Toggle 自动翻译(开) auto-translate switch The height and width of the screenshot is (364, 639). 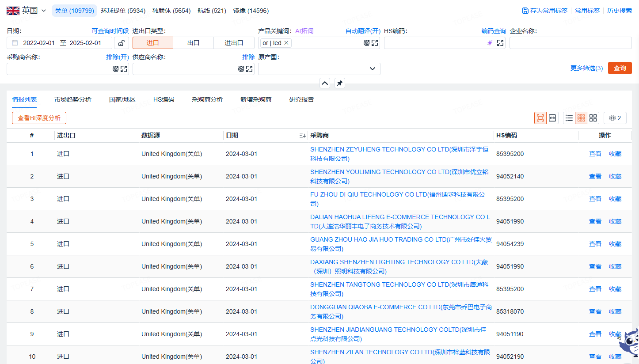pyautogui.click(x=363, y=31)
